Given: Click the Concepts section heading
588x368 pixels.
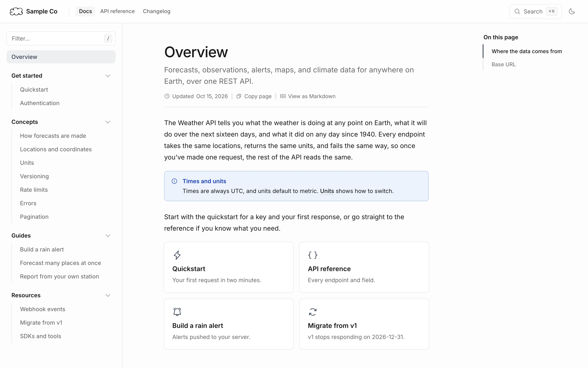Looking at the screenshot, I should click(x=24, y=122).
